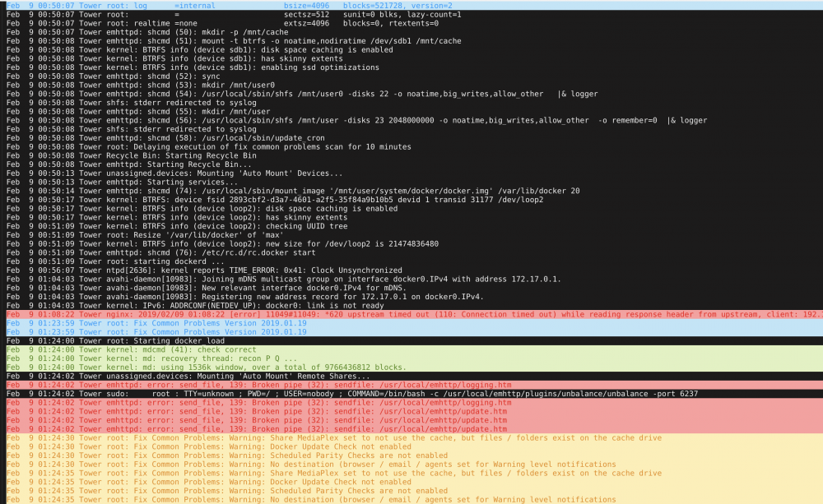
Task: Click the 01:24:35 'Scheduled Parity Checks' warning
Action: point(227,491)
